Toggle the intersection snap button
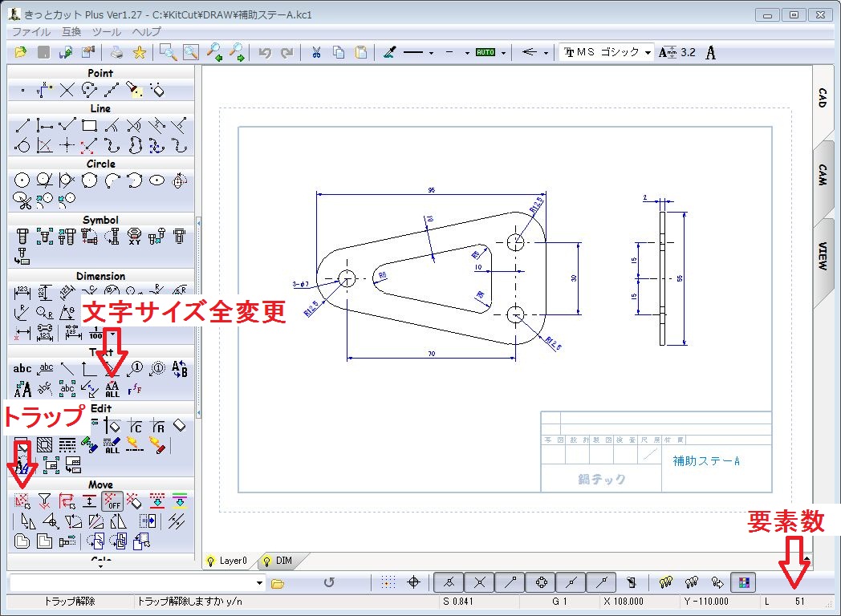 (480, 582)
